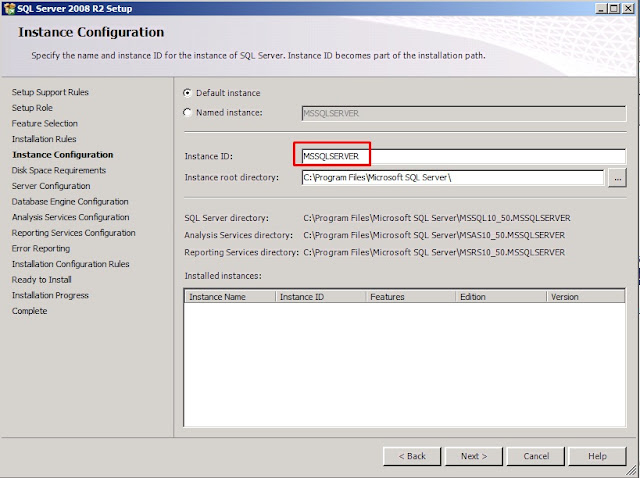The image size is (640, 478).
Task: Click the Instance root directory field
Action: (x=453, y=178)
